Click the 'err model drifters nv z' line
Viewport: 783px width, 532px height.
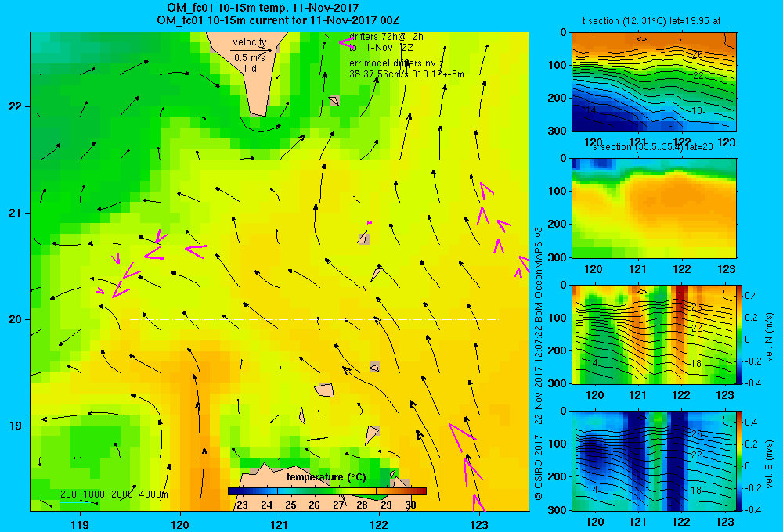(x=396, y=63)
